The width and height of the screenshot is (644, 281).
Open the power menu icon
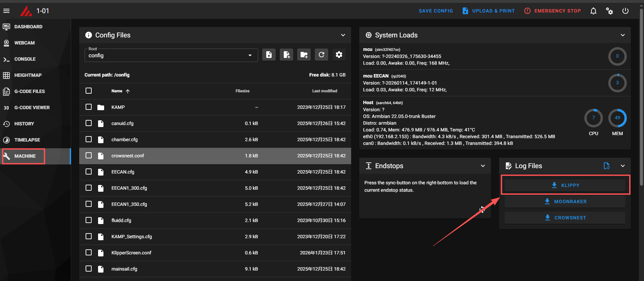coord(625,11)
